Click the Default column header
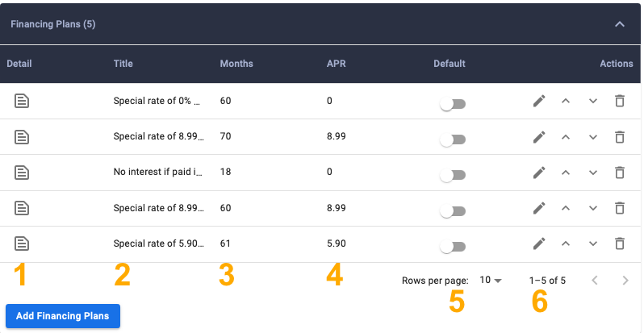Screen dimensions: 644x333 [x=450, y=64]
